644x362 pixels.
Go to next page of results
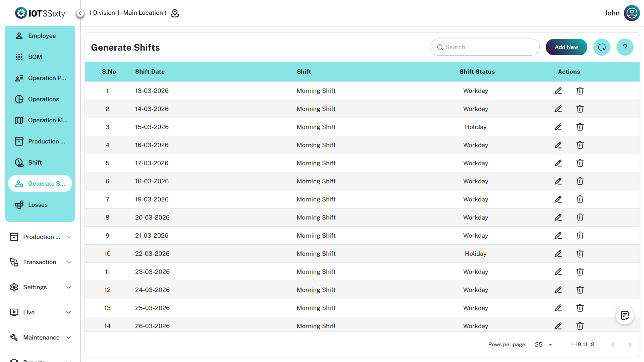tap(630, 345)
